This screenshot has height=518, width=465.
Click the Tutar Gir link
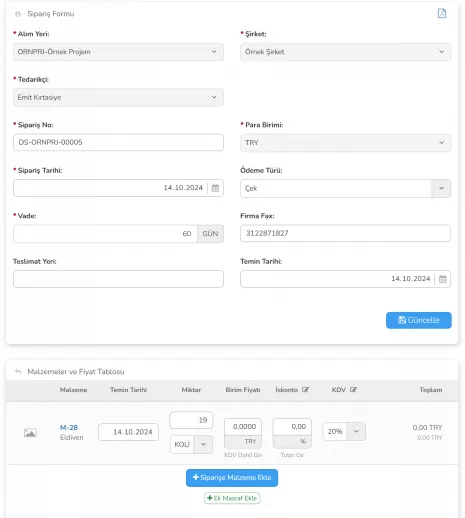pos(292,455)
